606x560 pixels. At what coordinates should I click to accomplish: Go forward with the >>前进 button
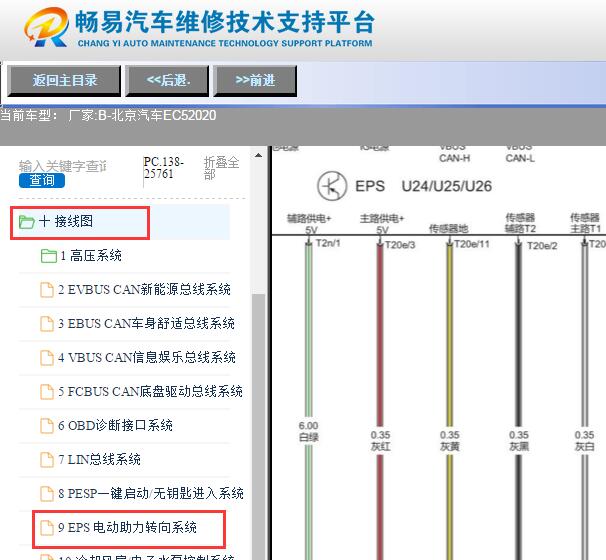tap(255, 80)
